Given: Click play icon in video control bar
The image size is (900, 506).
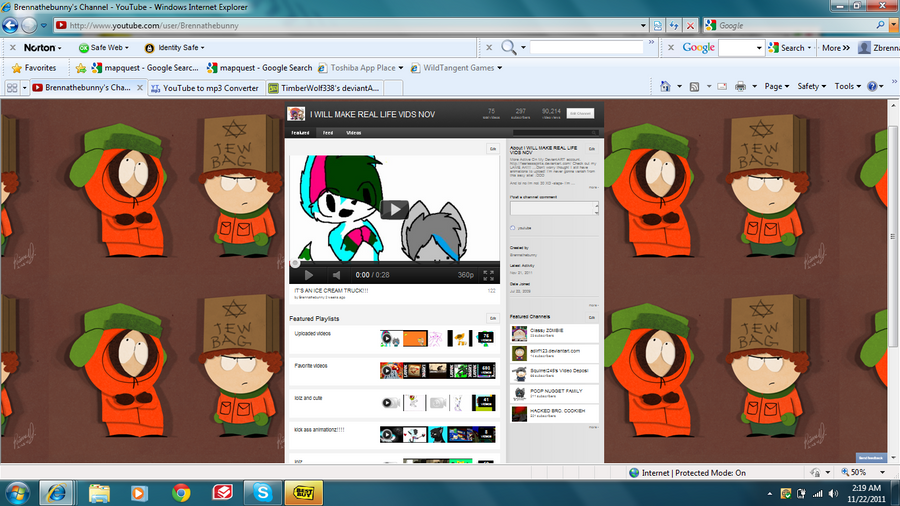Looking at the screenshot, I should tap(309, 275).
